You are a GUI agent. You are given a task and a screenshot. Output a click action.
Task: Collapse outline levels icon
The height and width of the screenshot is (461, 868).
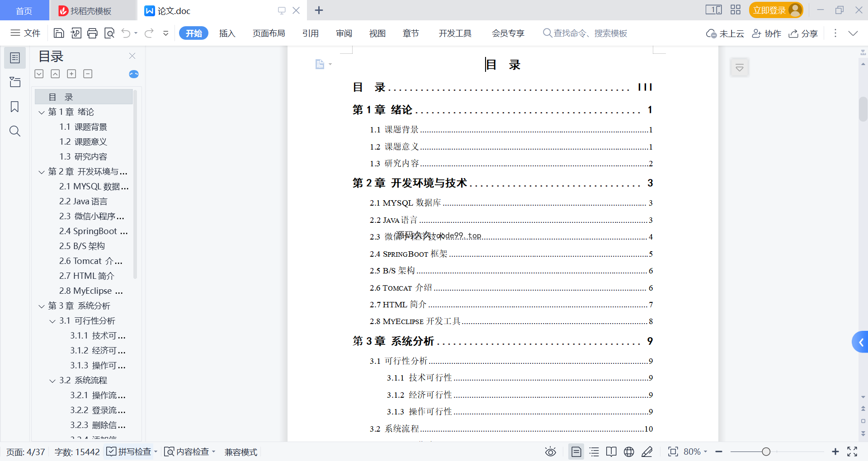55,74
